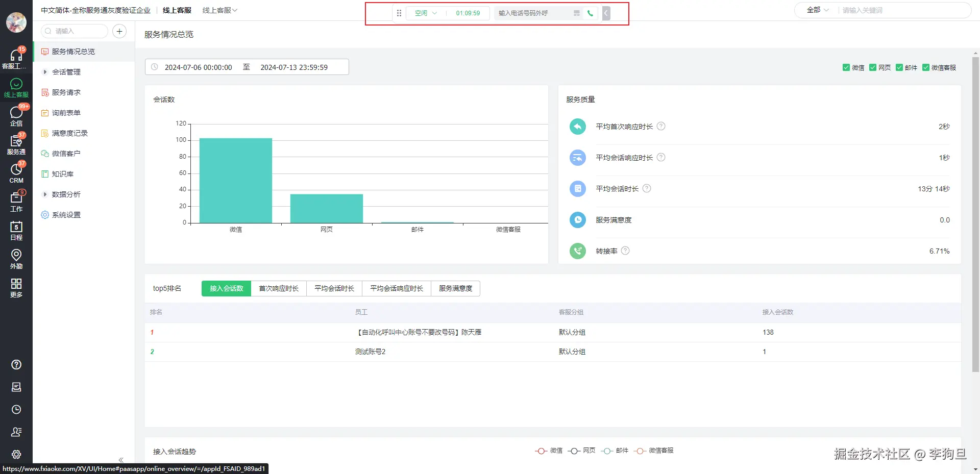This screenshot has height=474, width=980.
Task: Click the inbox tray icon in sidebar
Action: click(16, 387)
